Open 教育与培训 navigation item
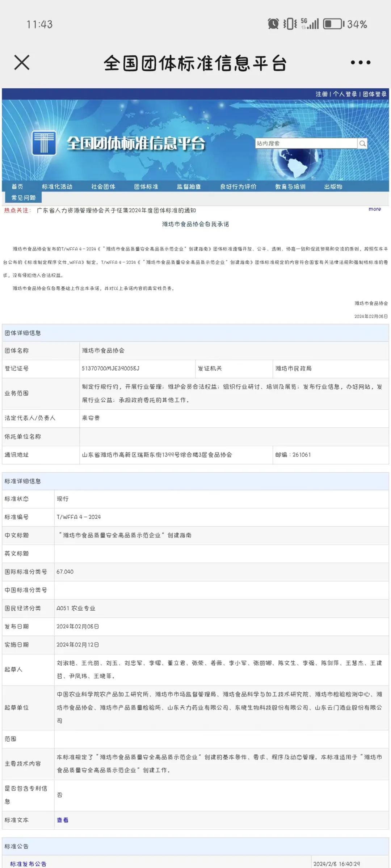Image resolution: width=391 pixels, height=868 pixels. pos(290,187)
